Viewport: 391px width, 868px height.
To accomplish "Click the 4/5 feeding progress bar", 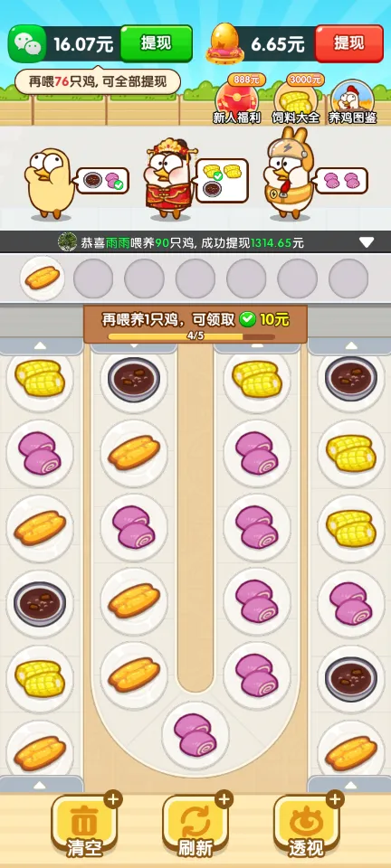I will point(191,336).
